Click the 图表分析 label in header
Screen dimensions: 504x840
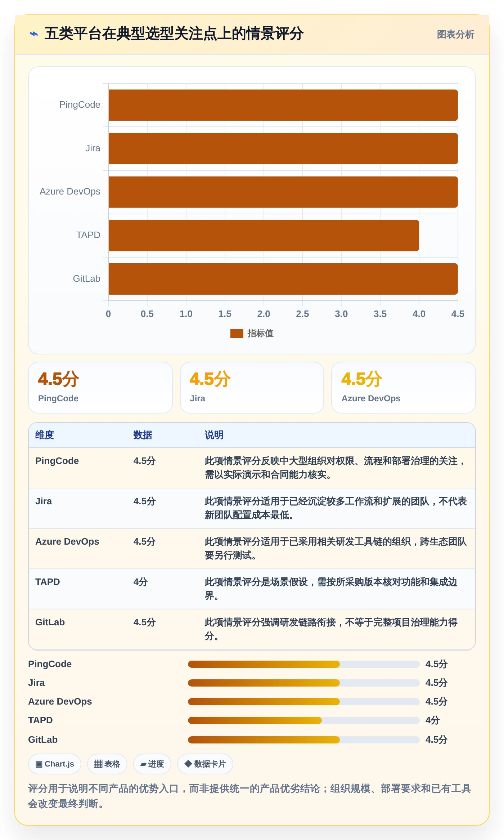(455, 35)
